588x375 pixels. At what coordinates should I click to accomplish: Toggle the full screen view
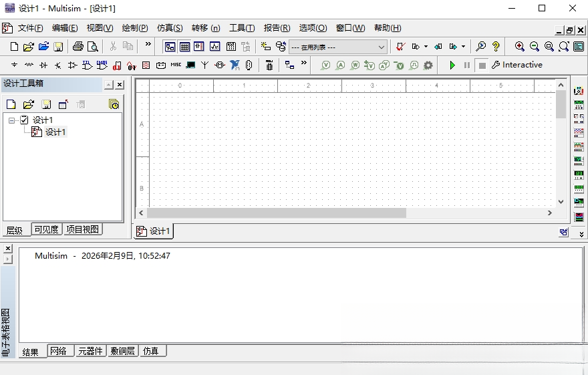point(579,47)
